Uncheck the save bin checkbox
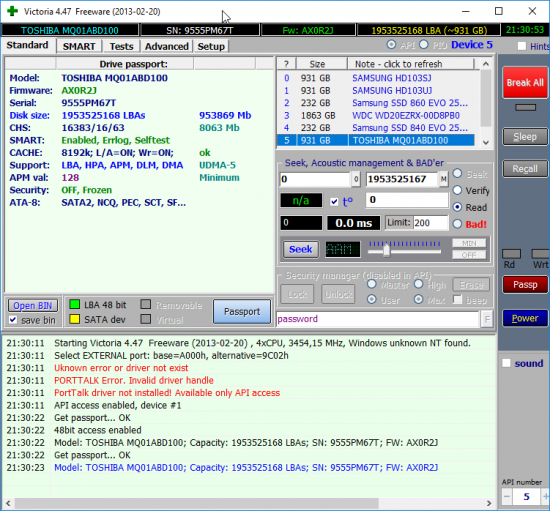Viewport: 550px width, 511px height. [x=13, y=320]
